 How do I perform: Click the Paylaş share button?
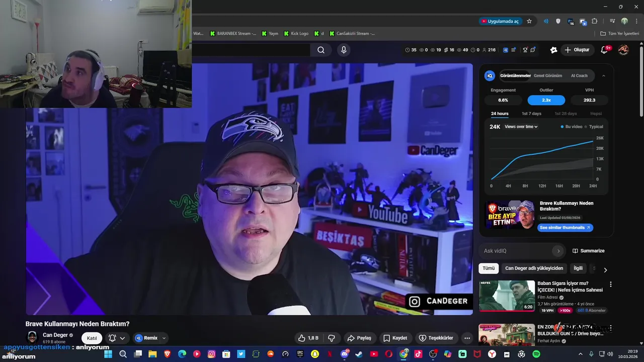[359, 338]
